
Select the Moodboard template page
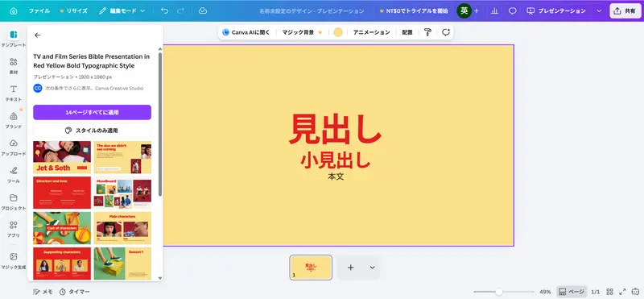[x=122, y=193]
